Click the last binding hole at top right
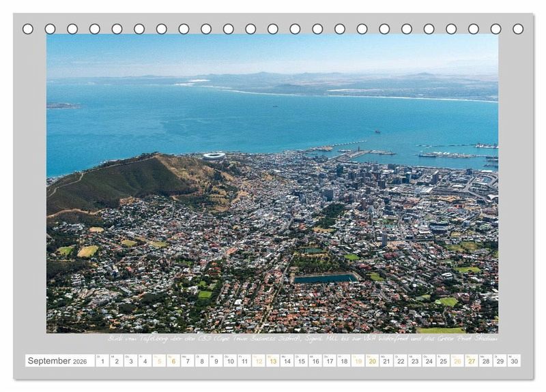 (518, 29)
